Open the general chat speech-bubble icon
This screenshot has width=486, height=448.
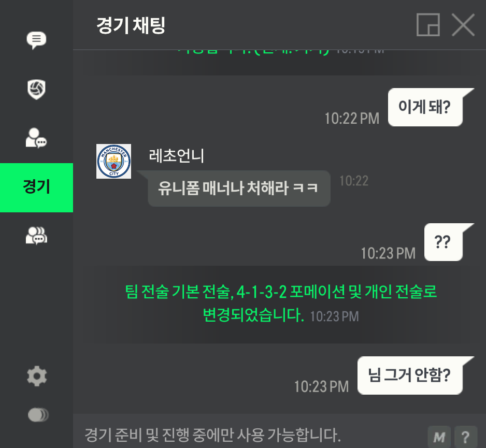pos(36,40)
